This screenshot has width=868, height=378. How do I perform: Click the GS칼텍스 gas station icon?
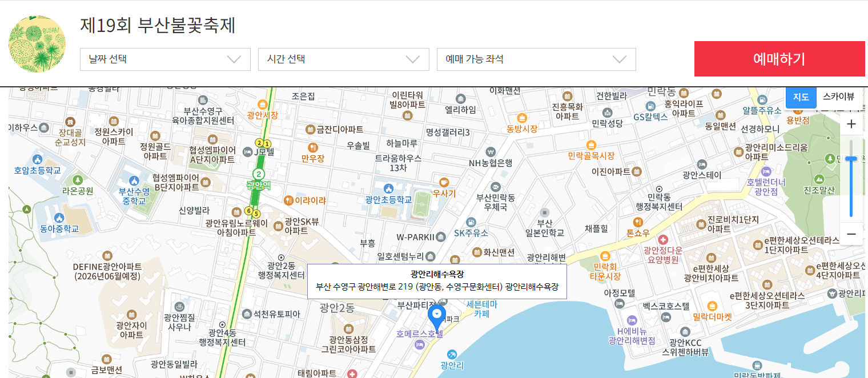[x=650, y=106]
